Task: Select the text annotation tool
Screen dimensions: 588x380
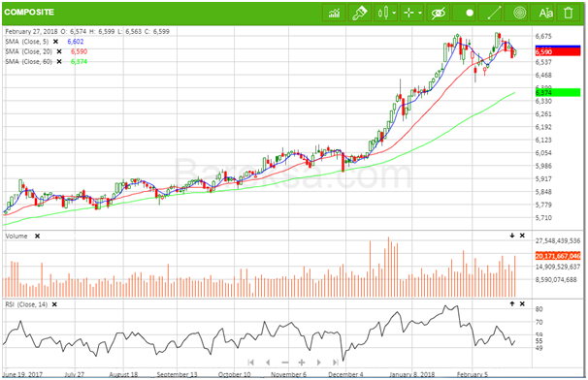Action: (x=545, y=14)
